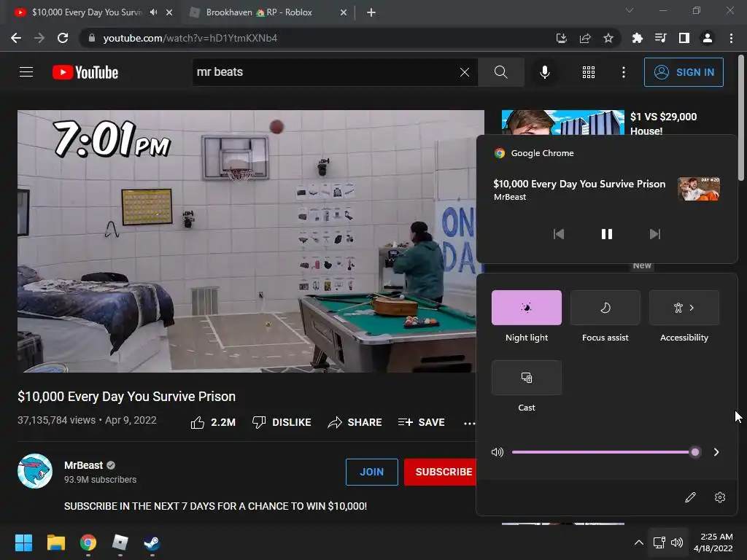Screen dimensions: 747x560
Task: Skip to next track in media panel
Action: point(655,234)
